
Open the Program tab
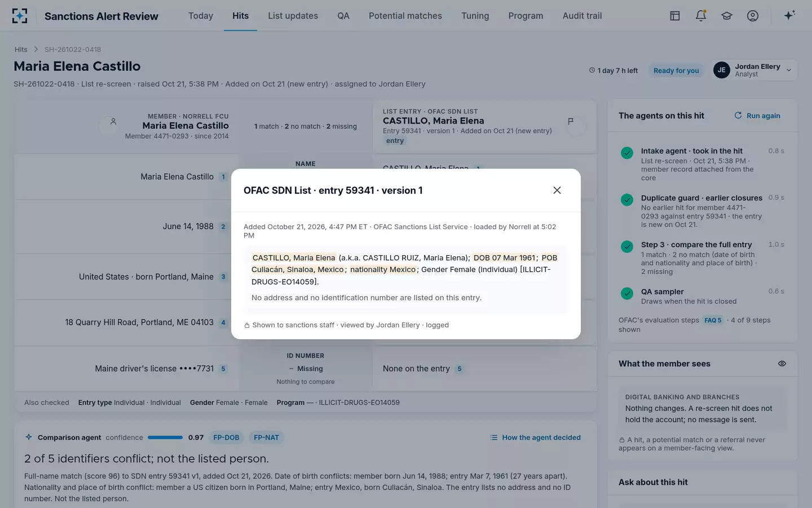click(x=526, y=16)
